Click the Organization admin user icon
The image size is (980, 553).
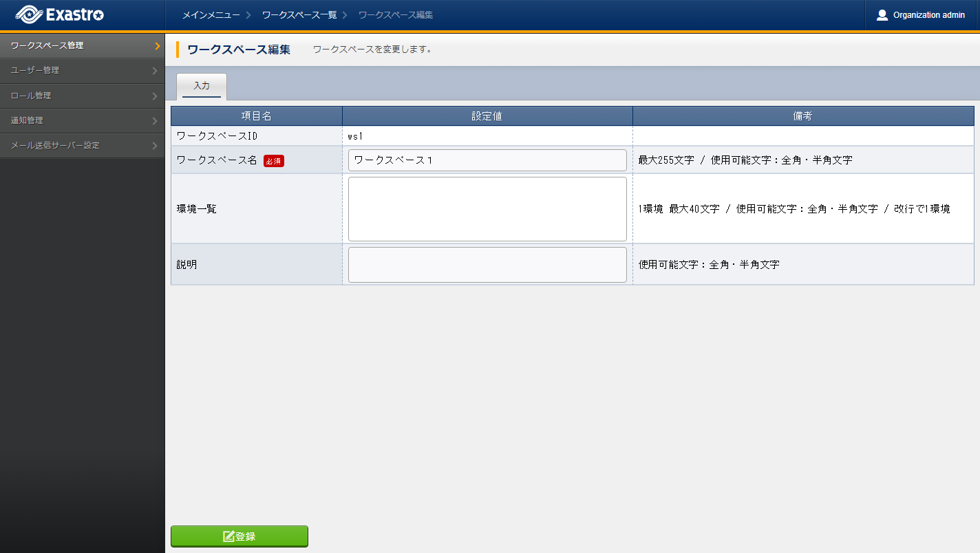[x=882, y=15]
